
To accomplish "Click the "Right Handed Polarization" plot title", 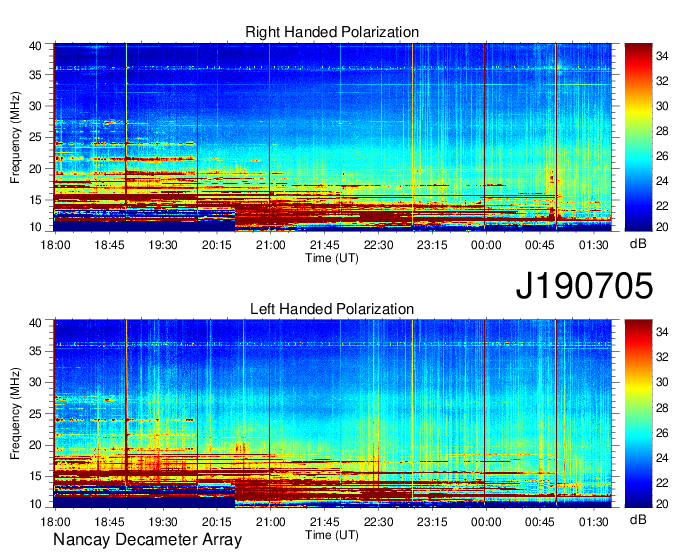I will [332, 32].
